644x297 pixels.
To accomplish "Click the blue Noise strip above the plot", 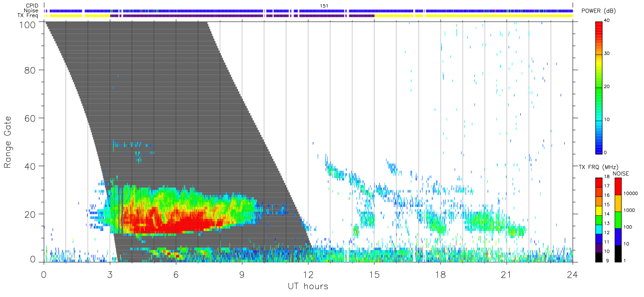I will pyautogui.click(x=308, y=10).
